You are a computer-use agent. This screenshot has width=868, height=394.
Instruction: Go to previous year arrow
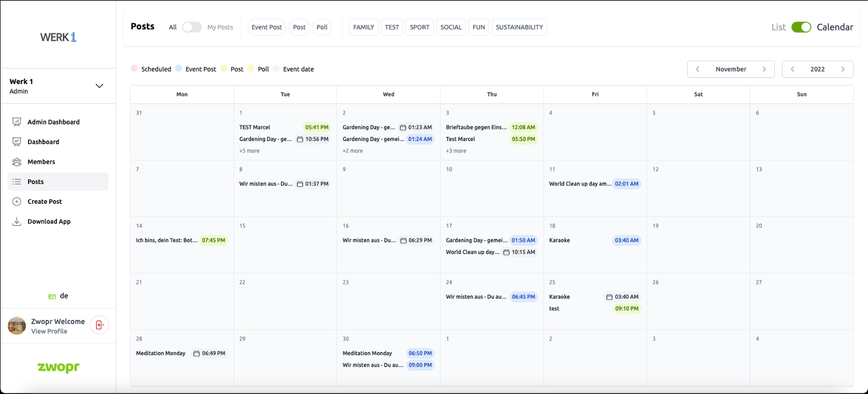[x=792, y=69]
